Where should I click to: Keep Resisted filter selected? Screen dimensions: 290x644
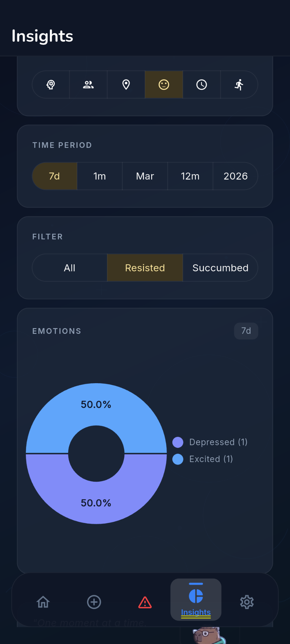[145, 268]
